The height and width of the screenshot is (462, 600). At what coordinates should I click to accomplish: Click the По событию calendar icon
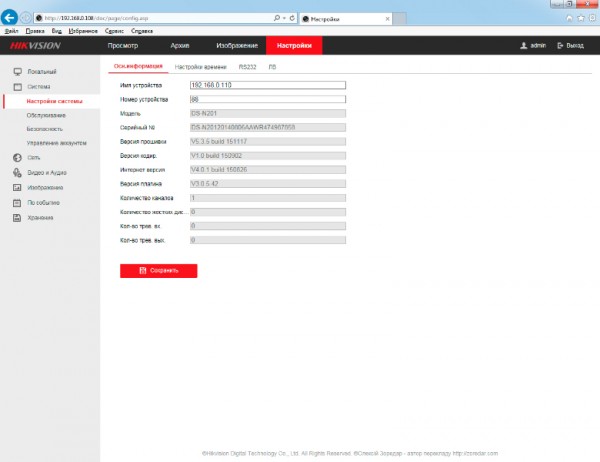(17, 203)
